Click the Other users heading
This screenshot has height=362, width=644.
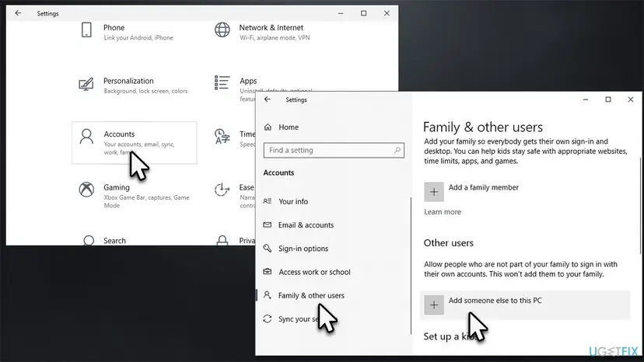(x=449, y=243)
